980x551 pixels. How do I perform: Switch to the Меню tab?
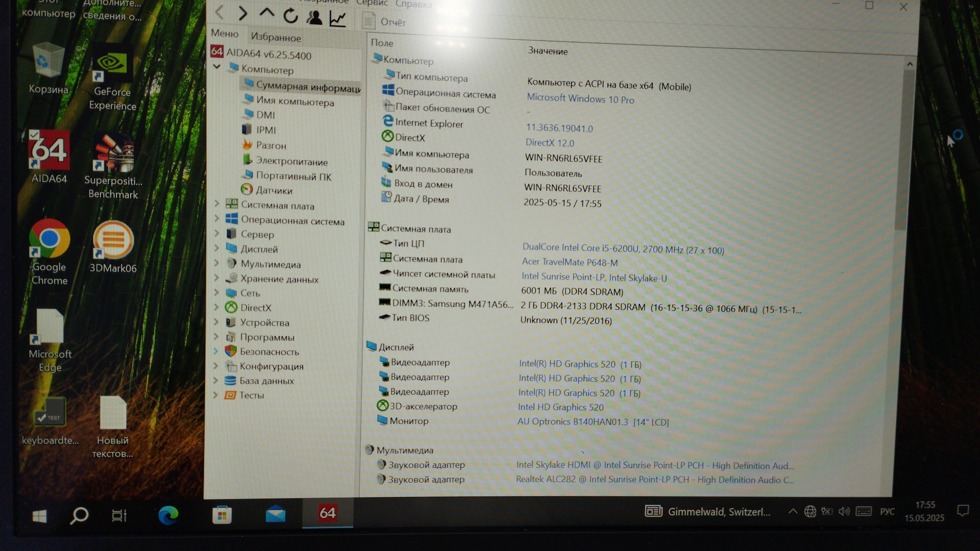(x=225, y=33)
